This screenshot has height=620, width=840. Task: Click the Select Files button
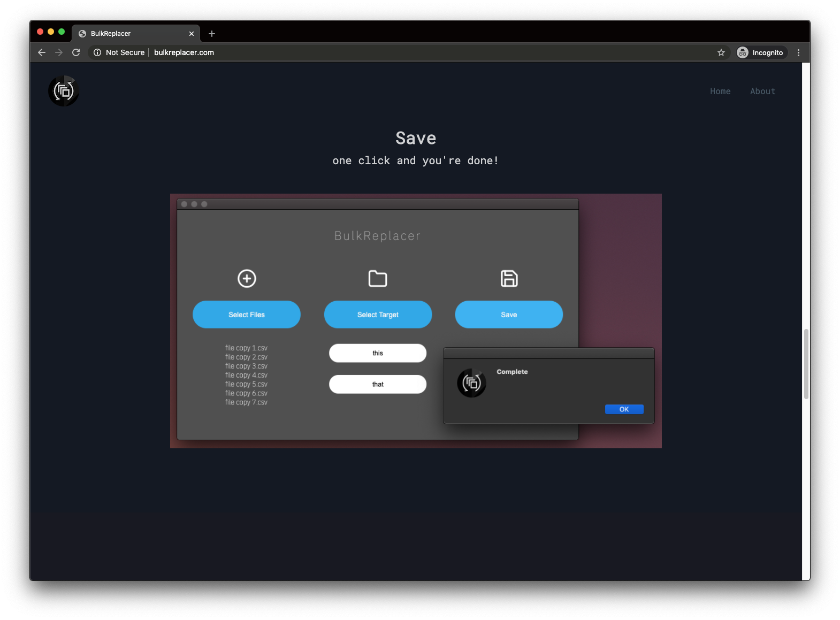[x=247, y=315]
